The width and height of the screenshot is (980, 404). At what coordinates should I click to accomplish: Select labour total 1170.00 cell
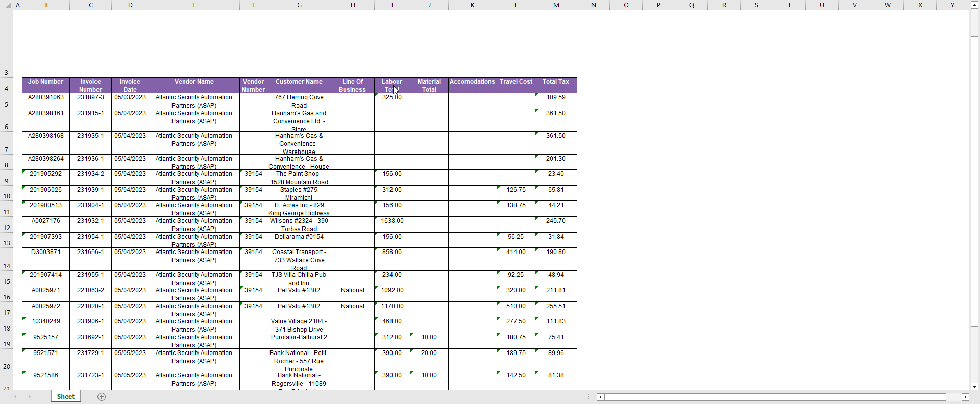[x=393, y=310]
